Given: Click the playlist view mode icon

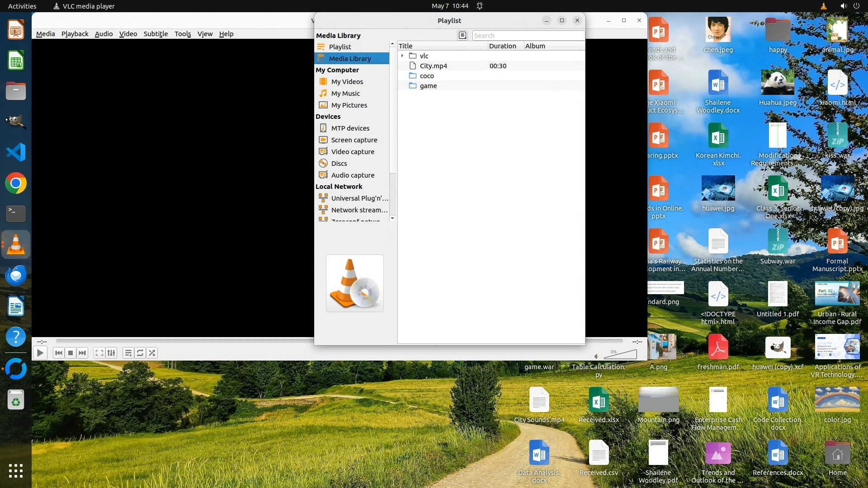Looking at the screenshot, I should tap(462, 35).
